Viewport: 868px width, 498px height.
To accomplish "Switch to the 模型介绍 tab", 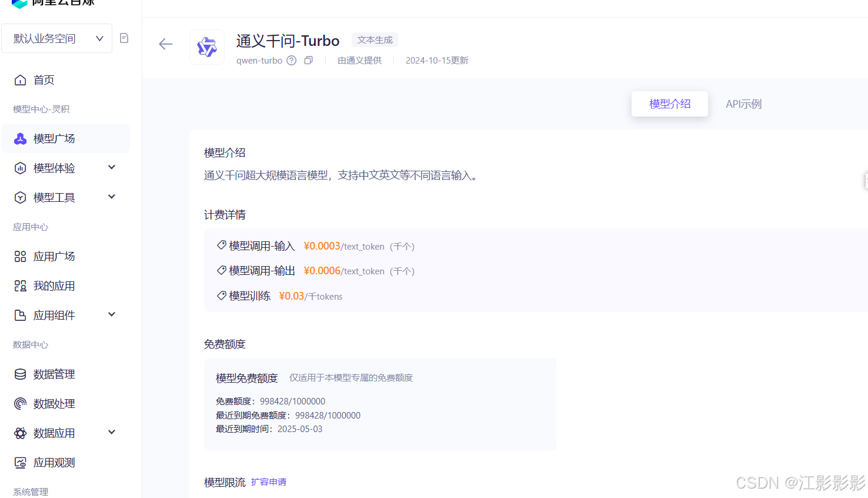I will pyautogui.click(x=670, y=104).
